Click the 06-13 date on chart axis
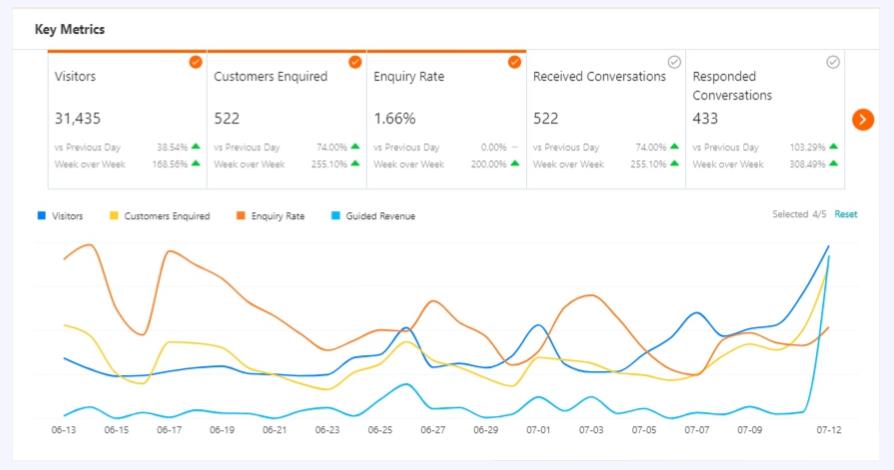894x470 pixels. tap(63, 430)
